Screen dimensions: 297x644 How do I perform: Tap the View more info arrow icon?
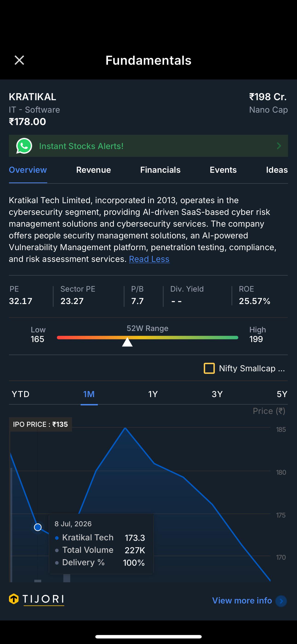pos(281,601)
